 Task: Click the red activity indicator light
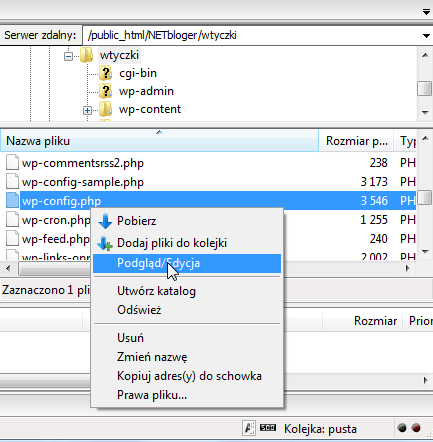point(416,428)
